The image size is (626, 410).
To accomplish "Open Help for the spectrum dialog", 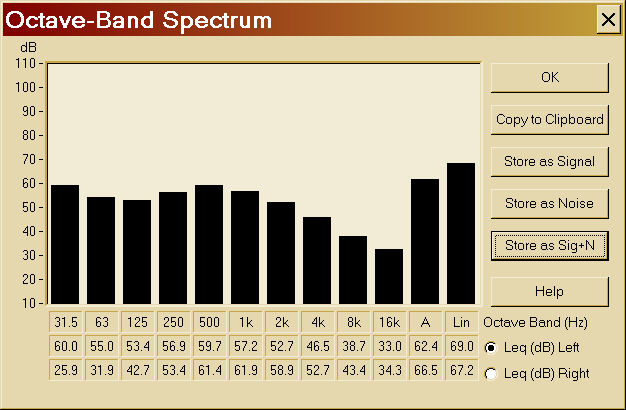I will click(x=550, y=291).
